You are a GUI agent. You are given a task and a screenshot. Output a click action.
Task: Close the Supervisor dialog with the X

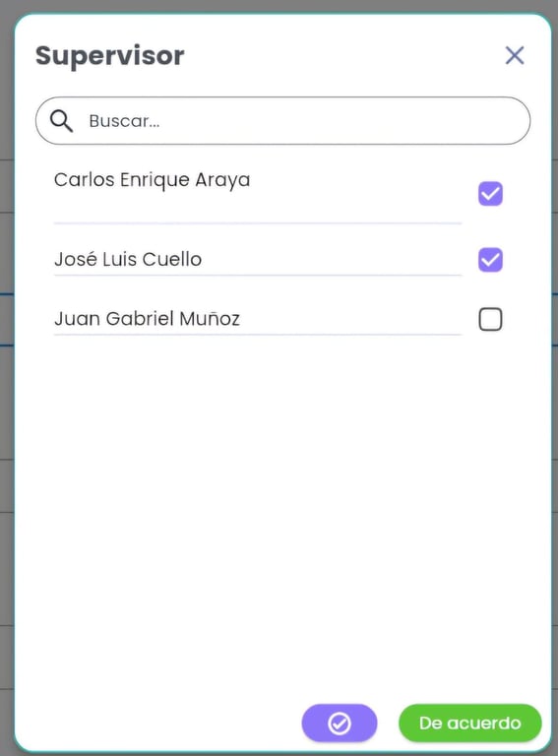pos(515,55)
